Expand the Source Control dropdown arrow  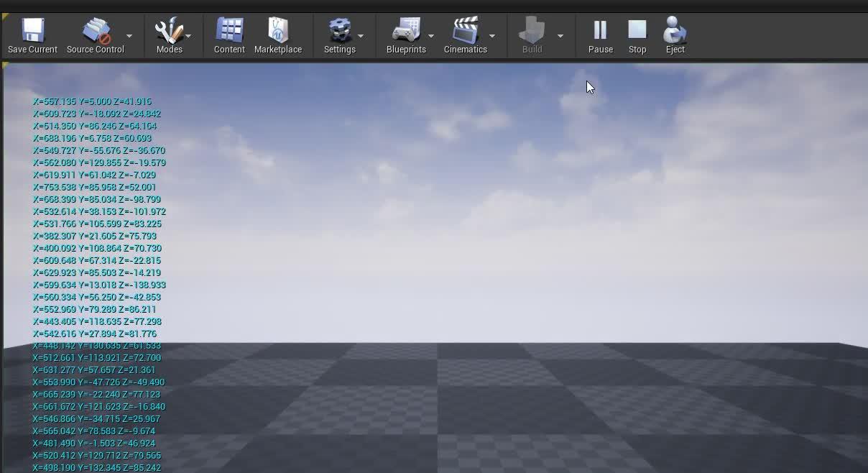coord(129,35)
